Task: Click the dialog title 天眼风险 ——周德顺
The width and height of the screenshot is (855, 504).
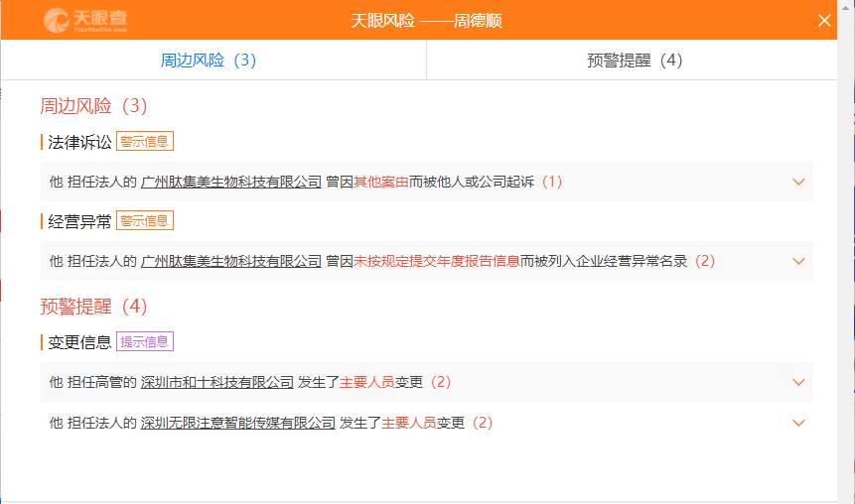Action: [x=426, y=21]
